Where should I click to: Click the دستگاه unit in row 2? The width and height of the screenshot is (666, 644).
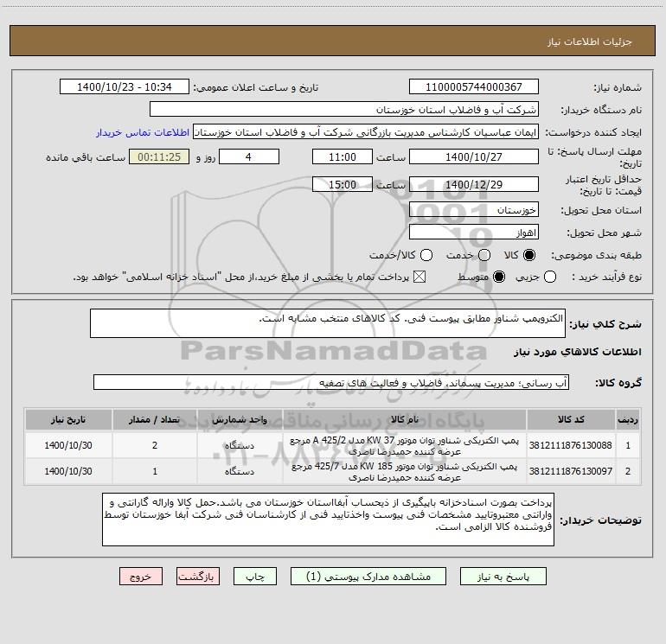click(240, 471)
